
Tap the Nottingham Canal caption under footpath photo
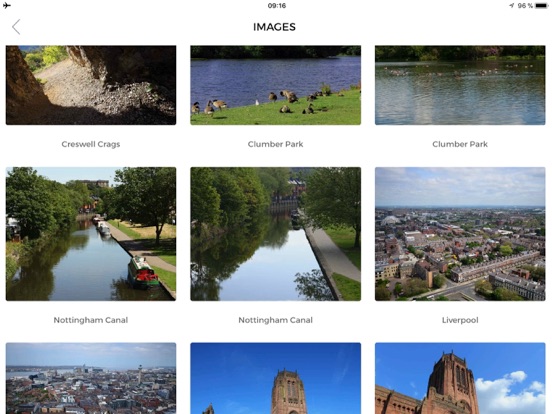tap(276, 320)
